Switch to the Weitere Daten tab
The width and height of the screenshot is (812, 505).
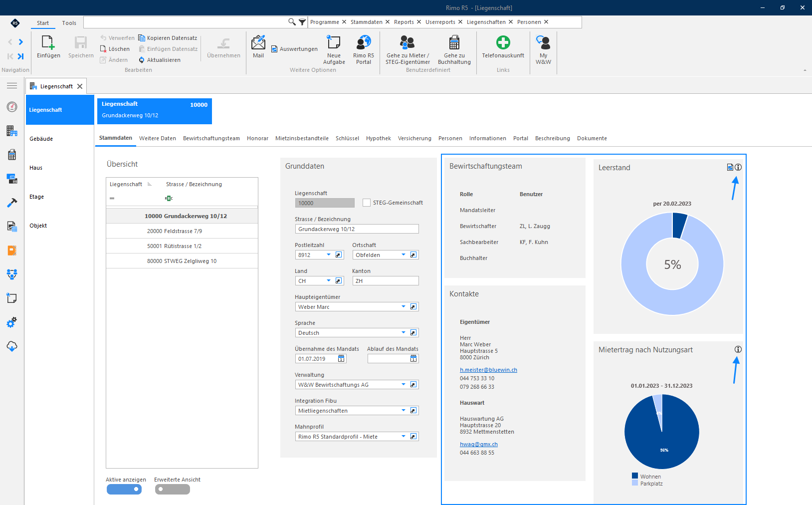click(158, 138)
